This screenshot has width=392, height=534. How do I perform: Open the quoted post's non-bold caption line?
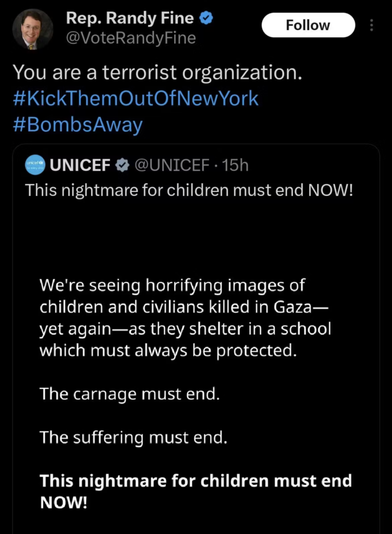click(189, 190)
